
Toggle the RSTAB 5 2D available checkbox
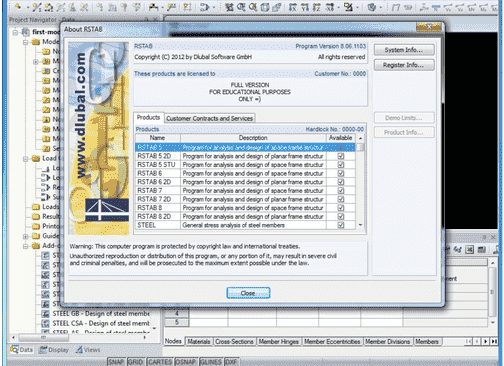(341, 156)
